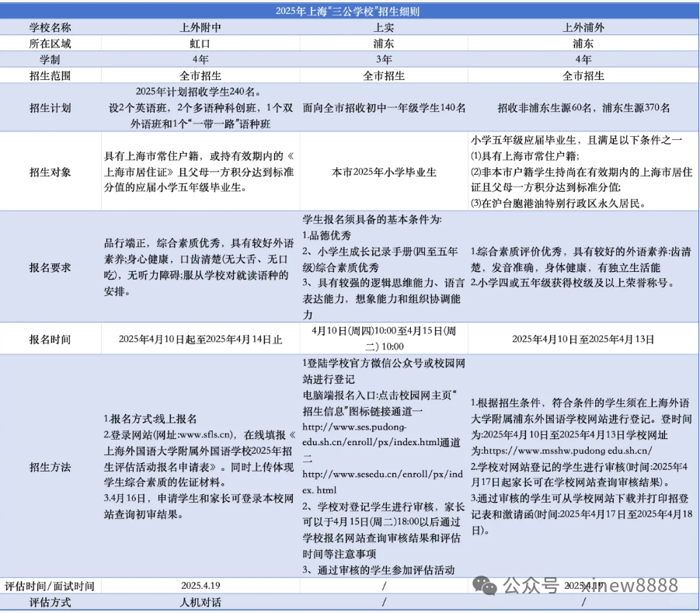Click "2025年4月10日至2025年4月13日" in 报名时间 row
This screenshot has height=613, width=700.
(x=583, y=339)
